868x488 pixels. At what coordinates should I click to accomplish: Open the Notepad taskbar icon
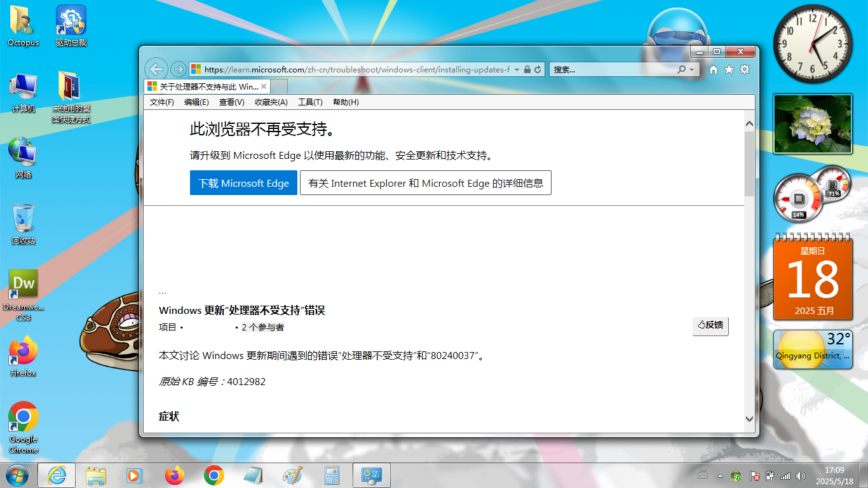click(253, 475)
